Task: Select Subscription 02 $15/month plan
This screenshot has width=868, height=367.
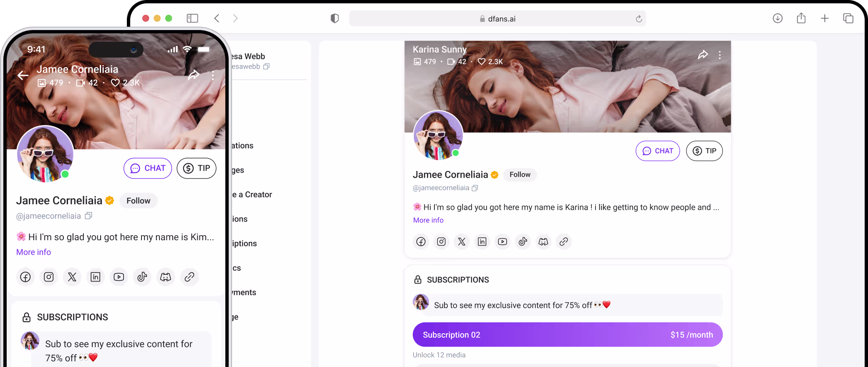Action: pos(568,334)
